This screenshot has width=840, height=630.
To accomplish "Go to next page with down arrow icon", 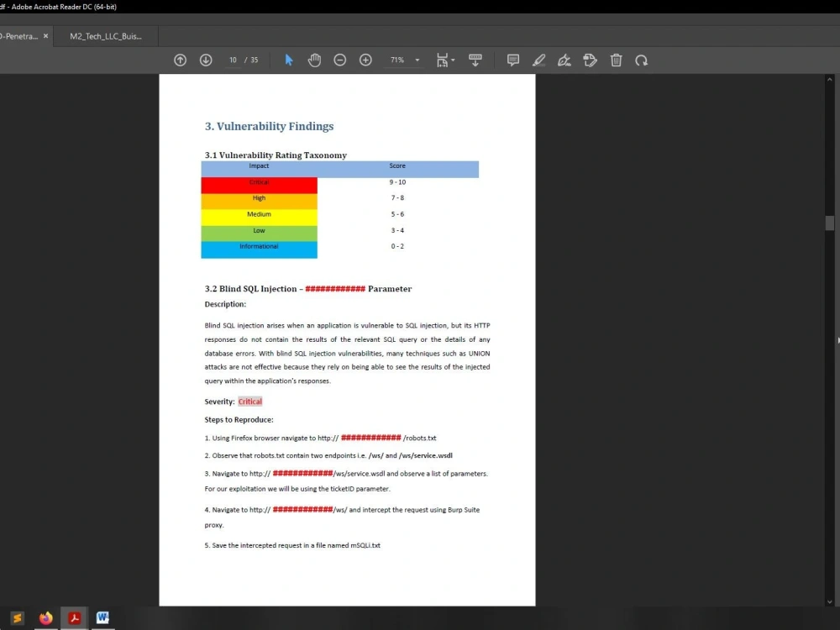I will pyautogui.click(x=206, y=60).
